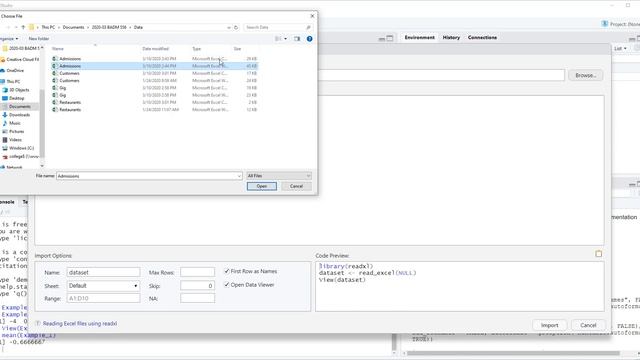Select the 19 KB Gig file
Image resolution: width=640 pixels, height=360 pixels.
tap(154, 88)
